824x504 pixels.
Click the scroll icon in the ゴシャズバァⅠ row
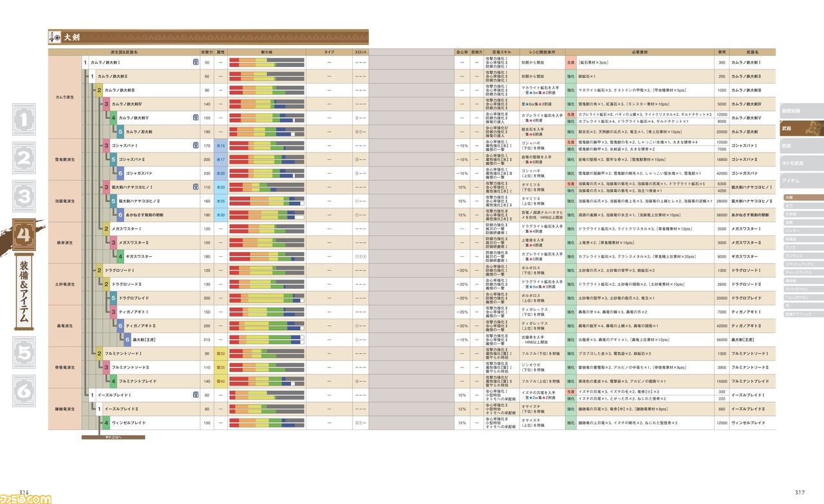(x=194, y=145)
